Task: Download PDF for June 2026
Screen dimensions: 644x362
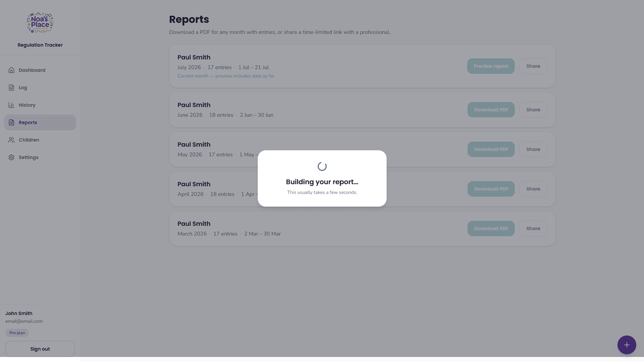Action: point(491,110)
